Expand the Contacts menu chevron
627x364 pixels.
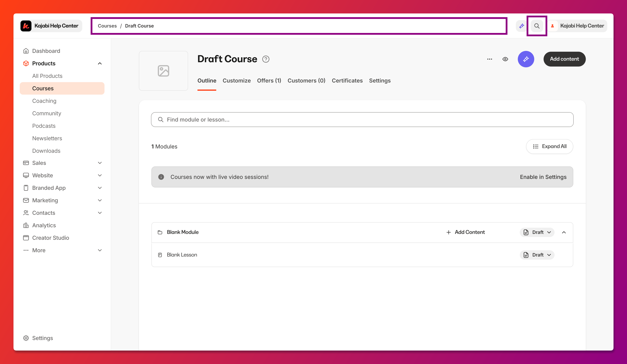click(100, 213)
